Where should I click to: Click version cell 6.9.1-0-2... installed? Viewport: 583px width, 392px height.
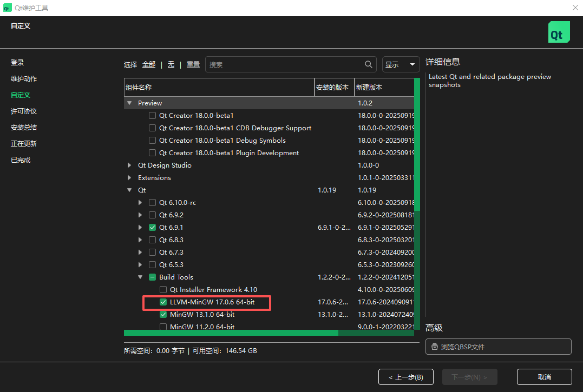pyautogui.click(x=334, y=227)
